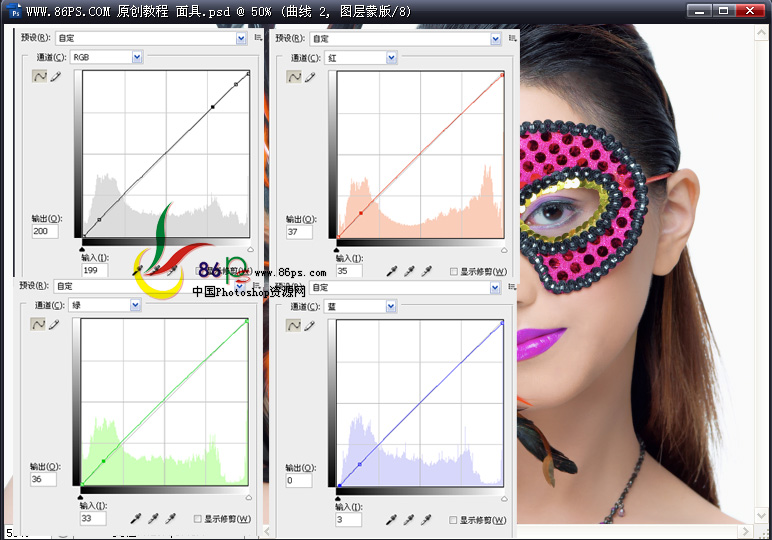Image resolution: width=772 pixels, height=540 pixels.
Task: Pick the gray point eyedropper in Green panel
Action: click(x=153, y=518)
